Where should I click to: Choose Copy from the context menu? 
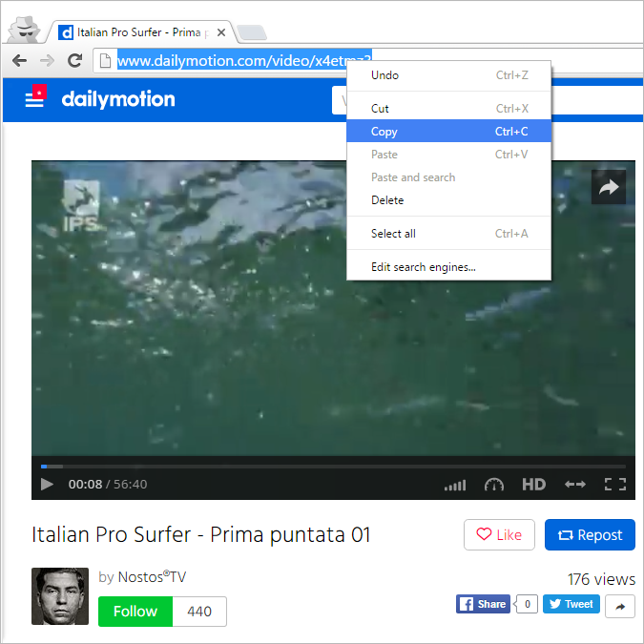pyautogui.click(x=449, y=131)
